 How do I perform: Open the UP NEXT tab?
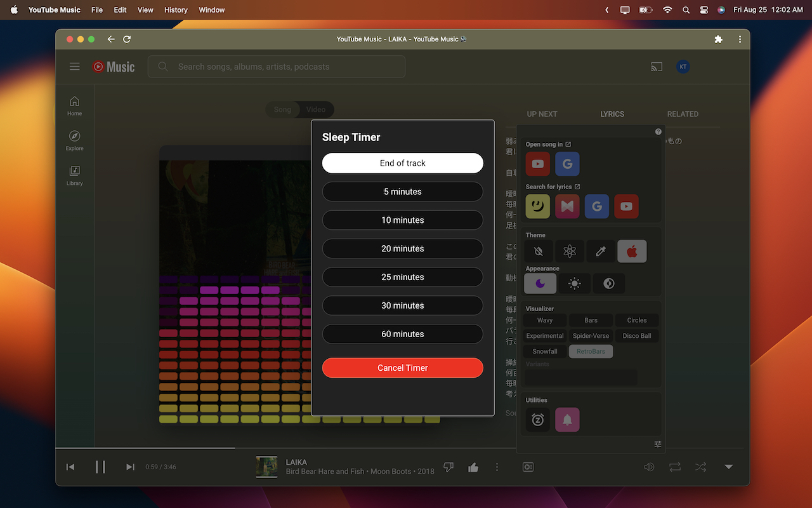click(542, 114)
